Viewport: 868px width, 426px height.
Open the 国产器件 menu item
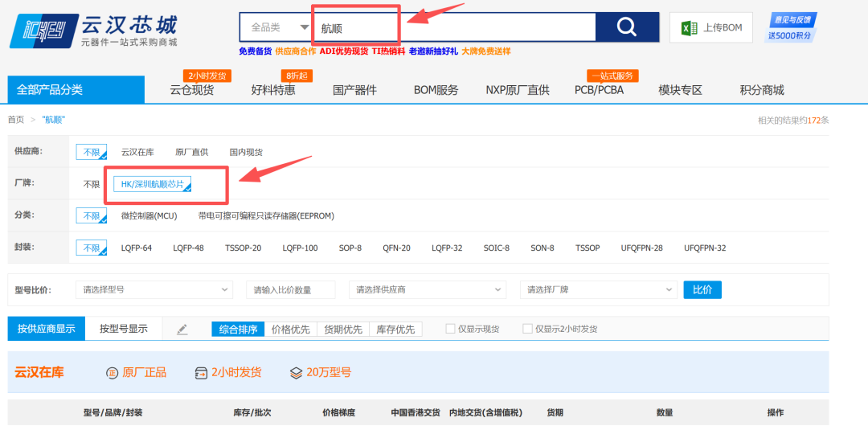point(354,90)
